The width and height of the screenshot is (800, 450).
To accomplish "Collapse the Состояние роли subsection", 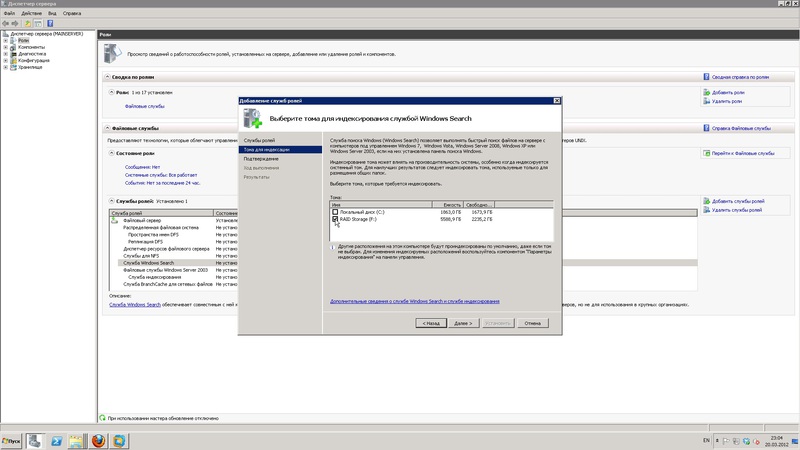I will (x=111, y=153).
